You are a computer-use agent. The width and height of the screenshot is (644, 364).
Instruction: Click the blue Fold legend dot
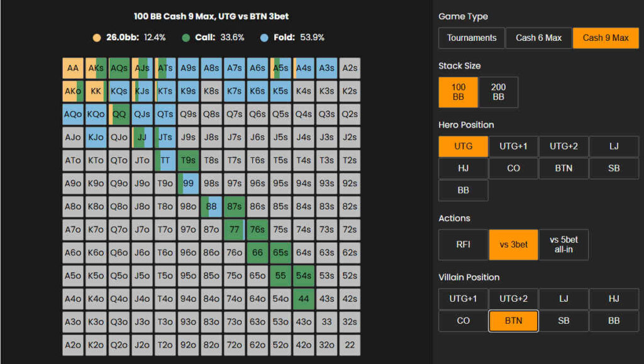(264, 38)
